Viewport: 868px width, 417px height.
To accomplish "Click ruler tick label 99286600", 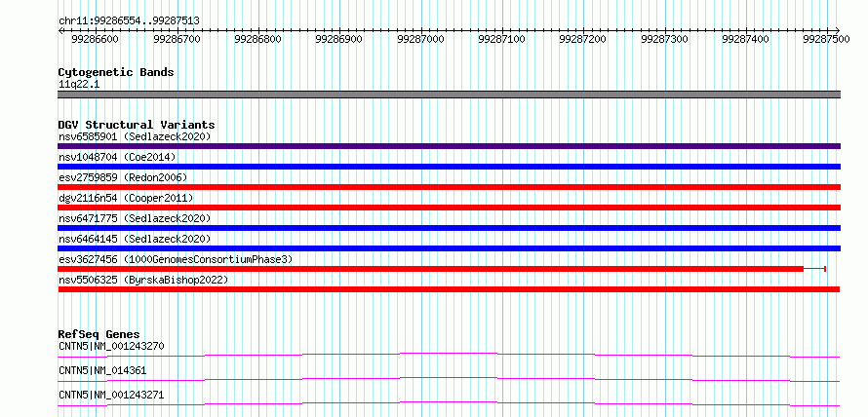I will [x=96, y=39].
